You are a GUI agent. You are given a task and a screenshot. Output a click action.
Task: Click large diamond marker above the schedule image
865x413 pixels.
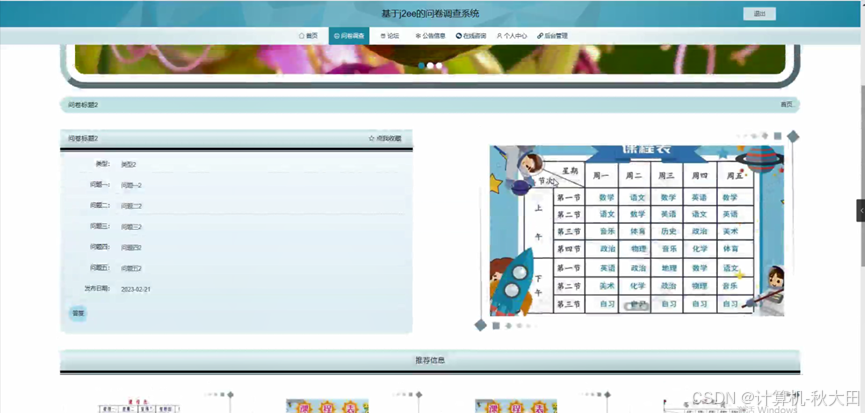(x=793, y=136)
